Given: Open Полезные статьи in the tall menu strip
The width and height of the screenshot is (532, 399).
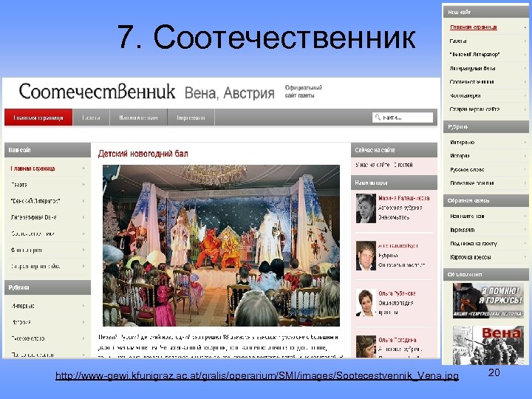Looking at the screenshot, I should 472,183.
